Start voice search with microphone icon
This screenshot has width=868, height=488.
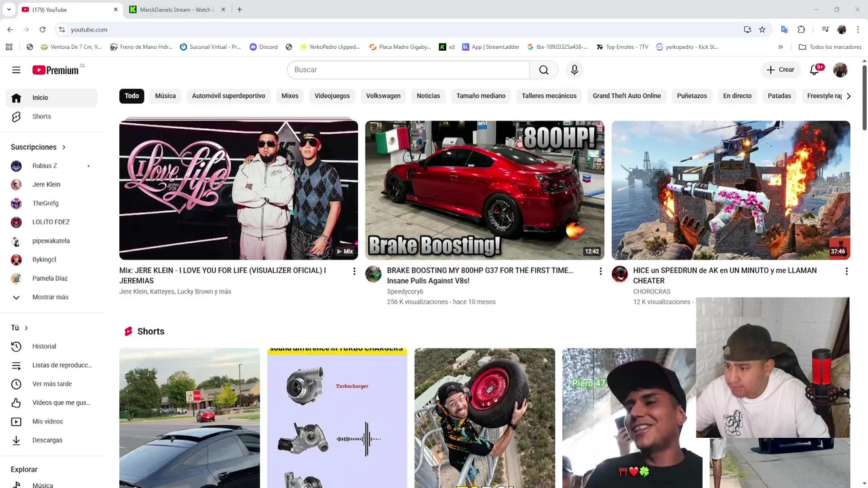[574, 70]
